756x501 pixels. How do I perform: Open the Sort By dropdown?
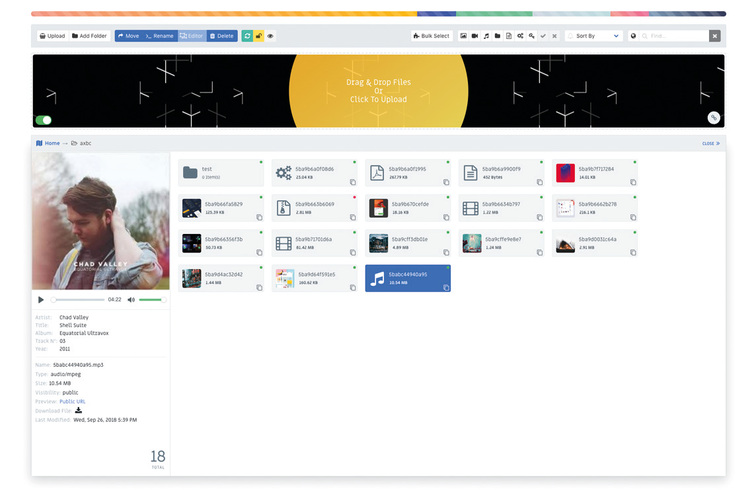pyautogui.click(x=594, y=36)
